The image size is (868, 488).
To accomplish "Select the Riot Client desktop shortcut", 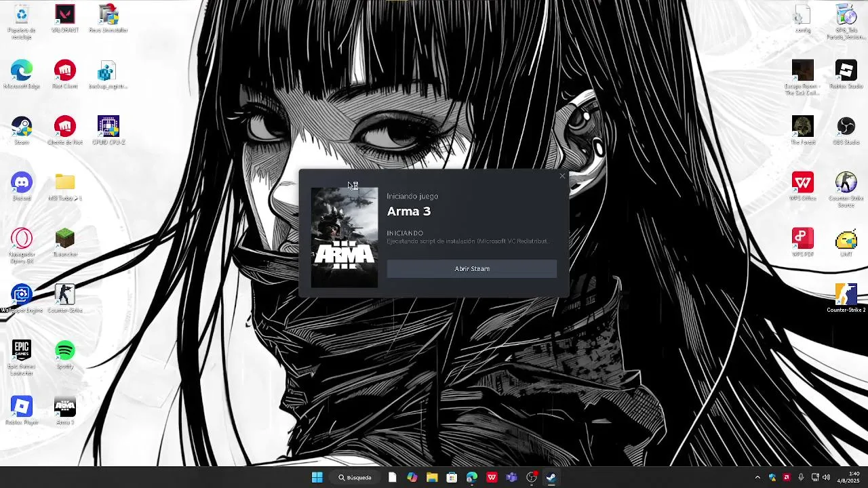I will click(65, 75).
